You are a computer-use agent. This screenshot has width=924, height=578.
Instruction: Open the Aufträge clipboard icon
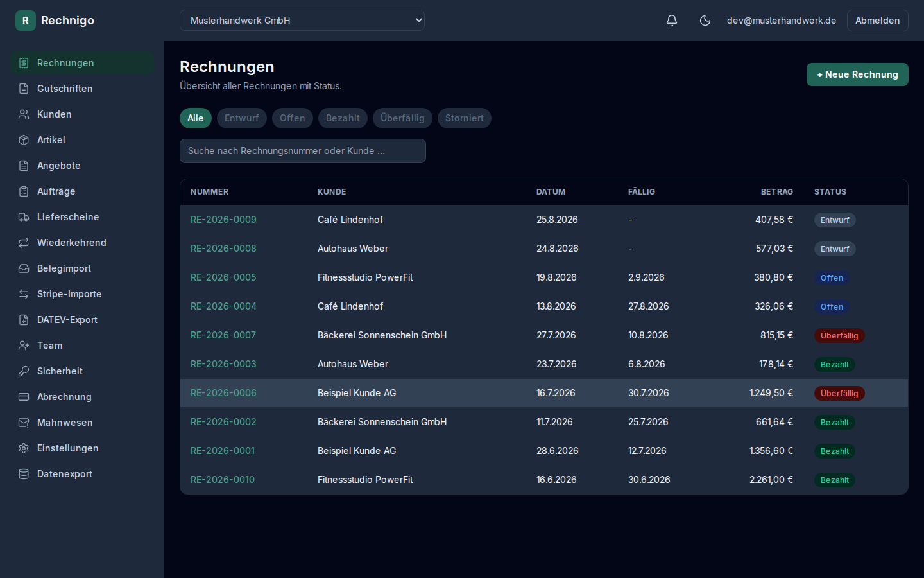24,191
